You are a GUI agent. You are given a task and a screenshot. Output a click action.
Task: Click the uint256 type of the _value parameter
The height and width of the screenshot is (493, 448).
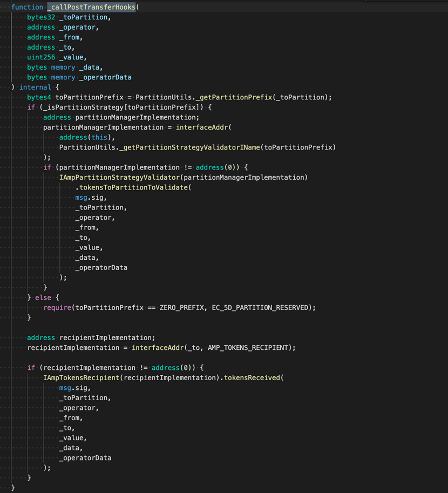coord(41,57)
